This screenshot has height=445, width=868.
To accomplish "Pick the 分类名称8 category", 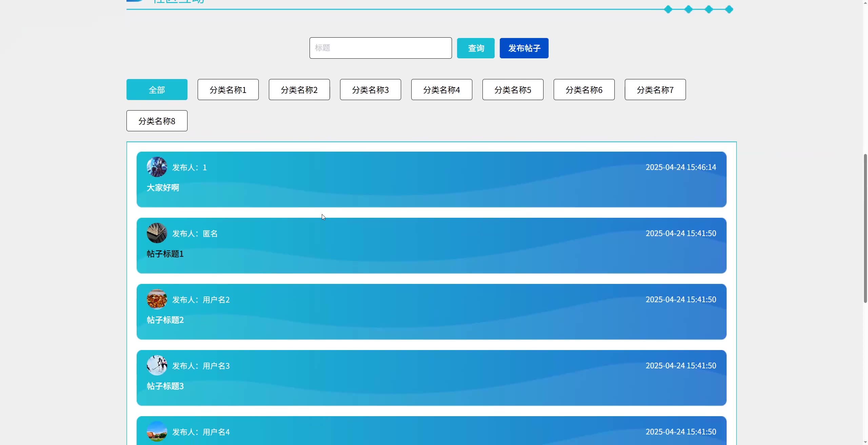I will point(157,121).
